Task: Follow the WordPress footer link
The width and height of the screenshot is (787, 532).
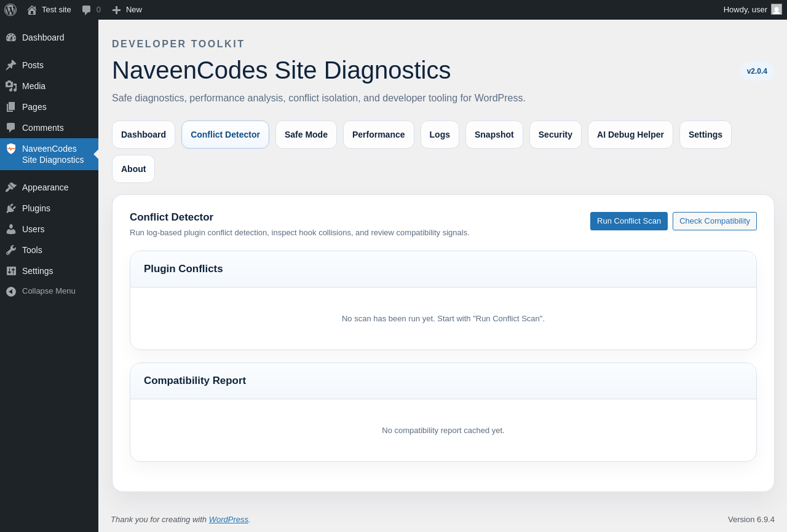Action: point(228,519)
